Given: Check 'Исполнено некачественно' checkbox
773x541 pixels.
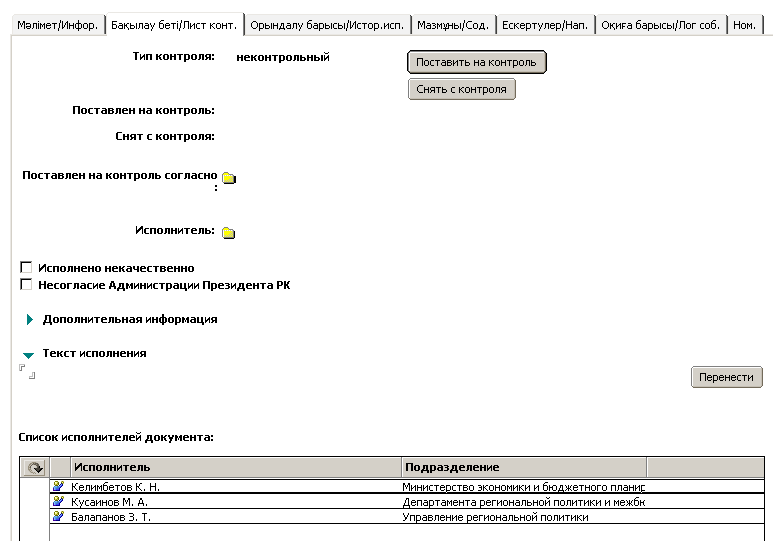Looking at the screenshot, I should 26,267.
